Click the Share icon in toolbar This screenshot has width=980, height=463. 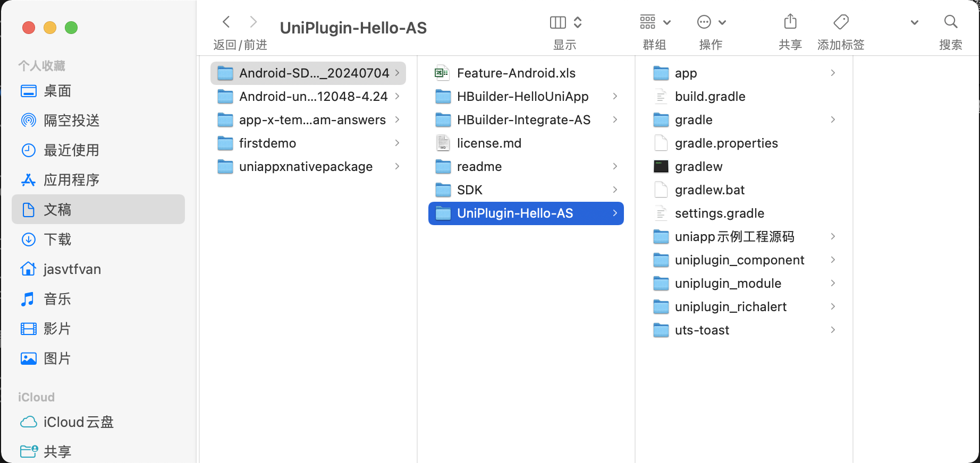790,21
